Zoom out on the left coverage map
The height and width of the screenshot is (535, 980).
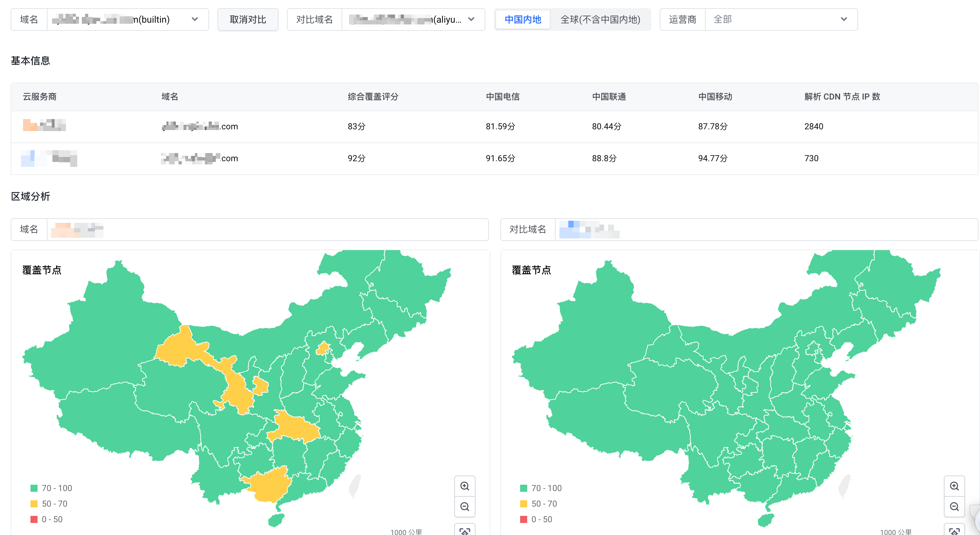pos(464,506)
